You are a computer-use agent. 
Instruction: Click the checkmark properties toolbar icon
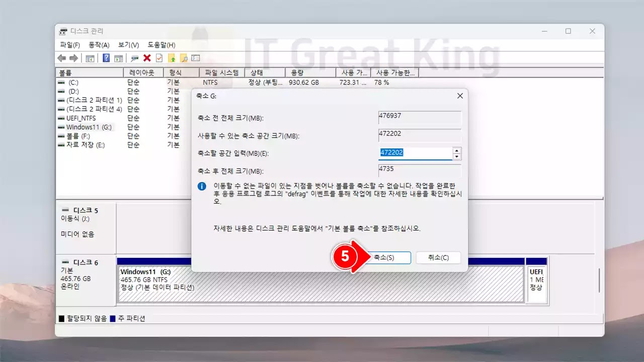[159, 58]
